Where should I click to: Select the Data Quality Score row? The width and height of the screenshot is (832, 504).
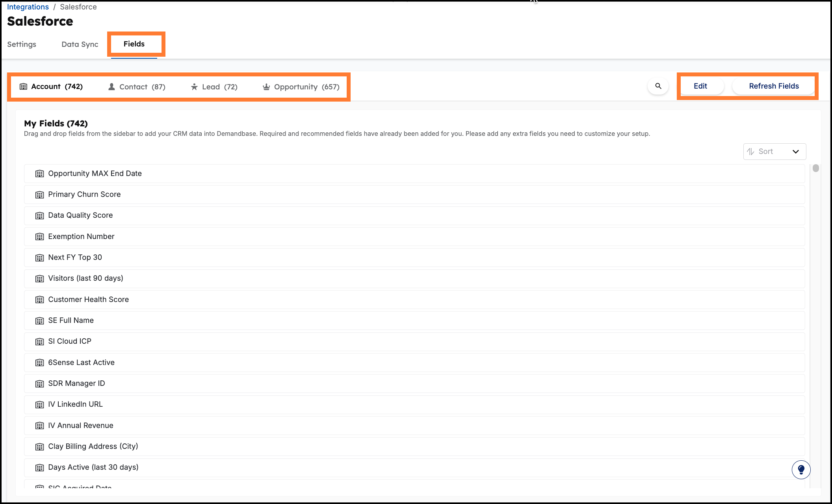[414, 215]
